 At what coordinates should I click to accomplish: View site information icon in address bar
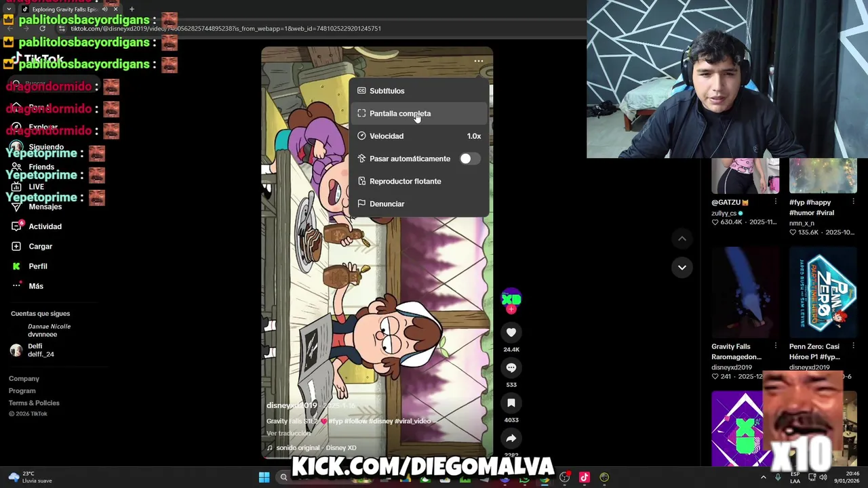[62, 28]
